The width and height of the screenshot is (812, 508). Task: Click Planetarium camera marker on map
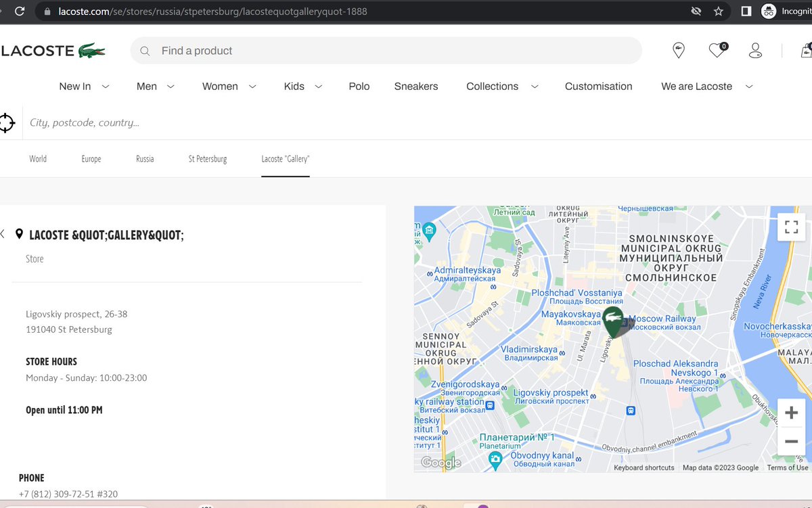[x=495, y=461]
